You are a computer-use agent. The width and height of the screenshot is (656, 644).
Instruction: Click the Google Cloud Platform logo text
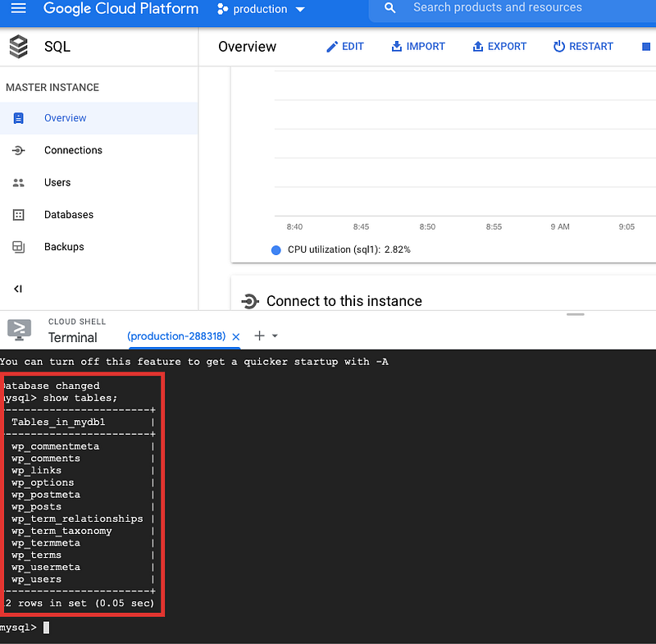121,8
